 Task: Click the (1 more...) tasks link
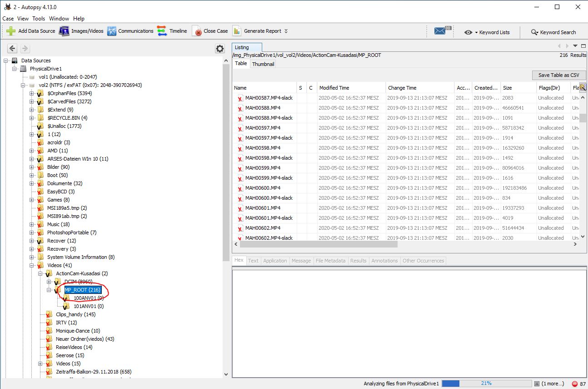coord(553,384)
